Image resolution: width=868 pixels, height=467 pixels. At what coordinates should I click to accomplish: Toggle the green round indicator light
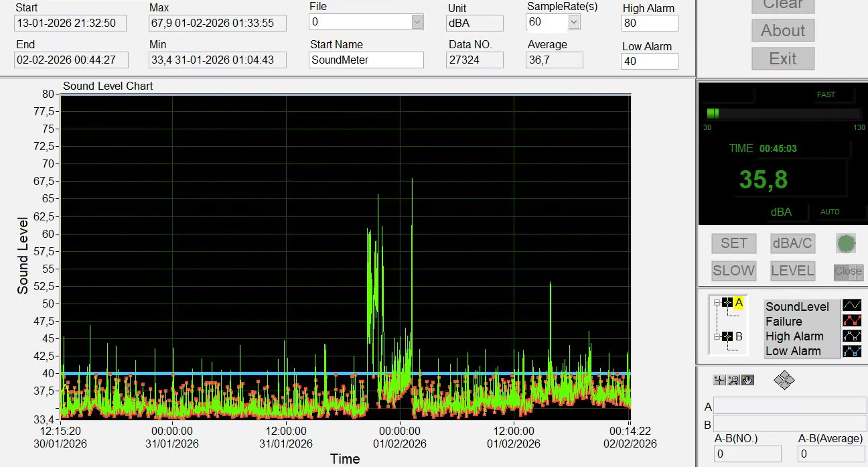click(x=846, y=243)
